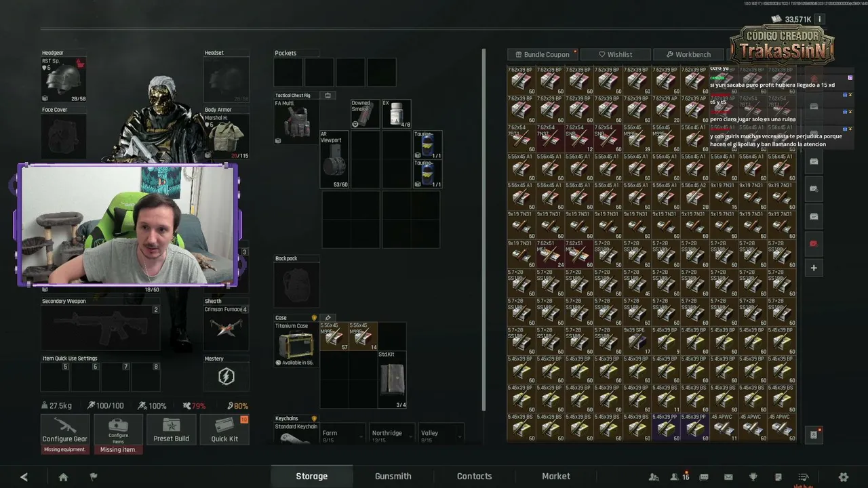Select the AR Viewport magazine
The width and height of the screenshot is (868, 488).
tap(334, 159)
